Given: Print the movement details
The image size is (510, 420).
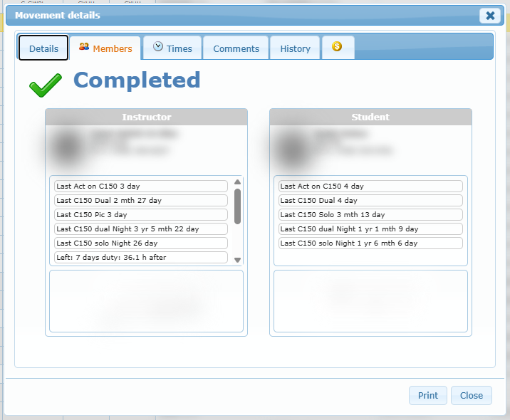Looking at the screenshot, I should pyautogui.click(x=427, y=395).
